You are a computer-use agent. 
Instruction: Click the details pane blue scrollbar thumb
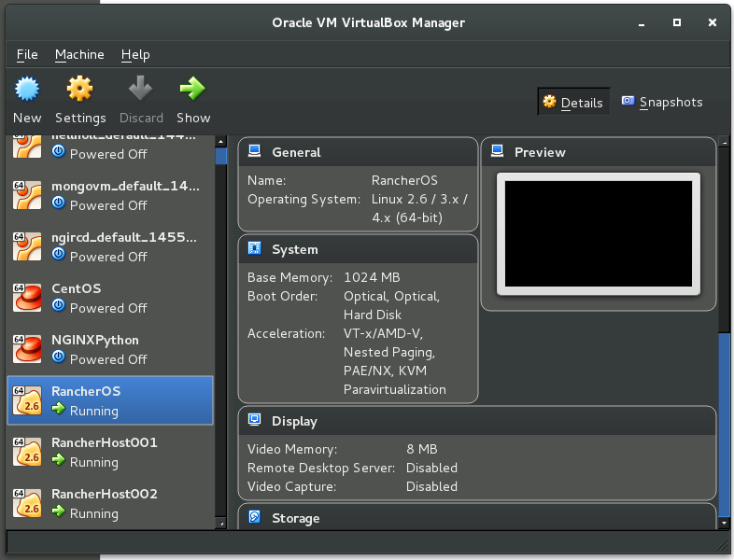(x=724, y=425)
